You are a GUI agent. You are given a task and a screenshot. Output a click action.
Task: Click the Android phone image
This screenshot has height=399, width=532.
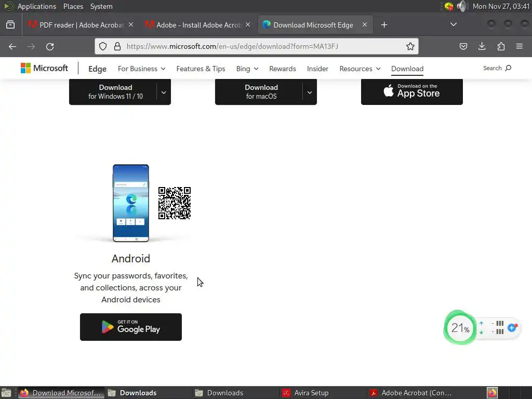pyautogui.click(x=131, y=203)
